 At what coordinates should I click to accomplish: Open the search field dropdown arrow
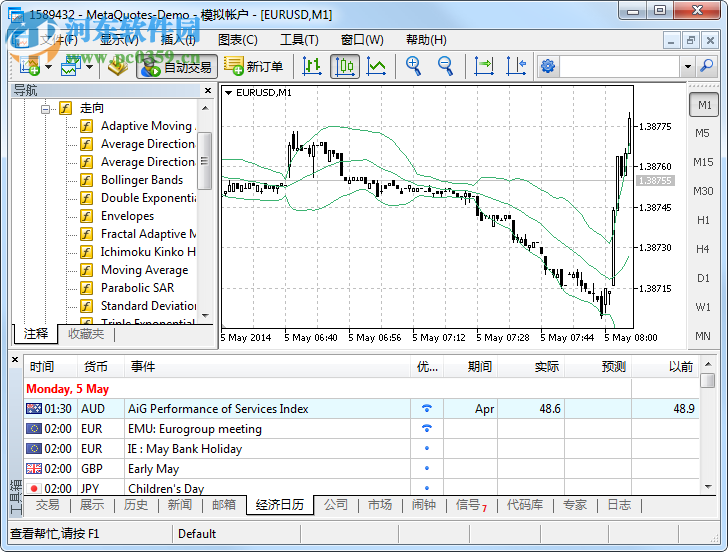[688, 66]
